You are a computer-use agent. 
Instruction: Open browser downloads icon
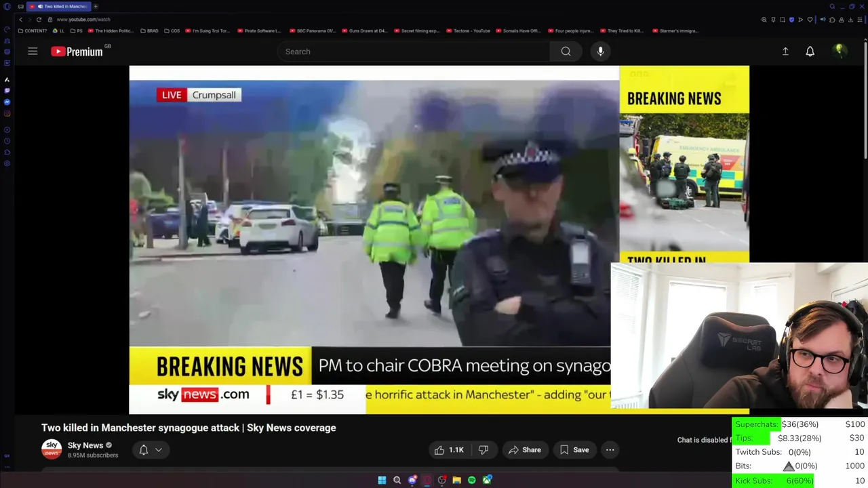(850, 20)
